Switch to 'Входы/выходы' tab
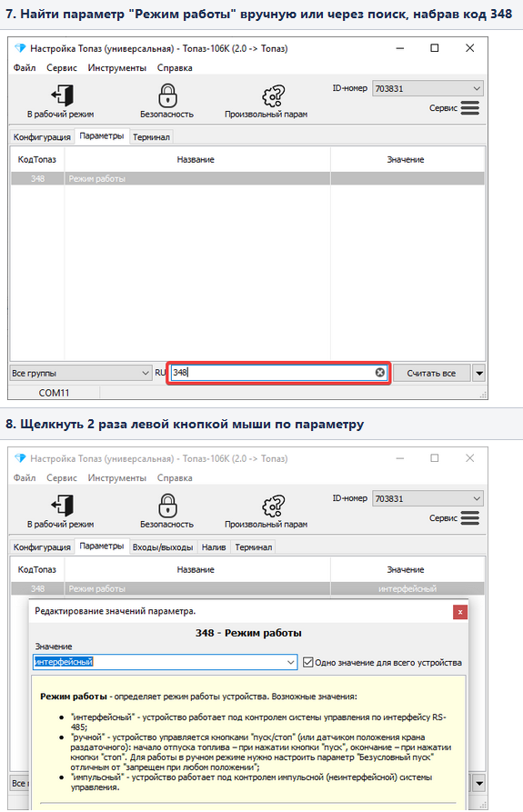This screenshot has width=523, height=812. [163, 547]
